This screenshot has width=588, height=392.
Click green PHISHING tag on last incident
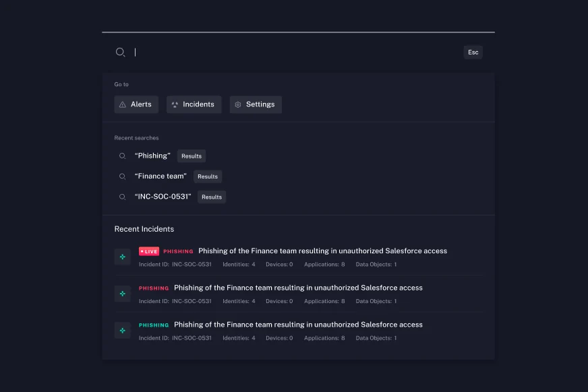154,325
